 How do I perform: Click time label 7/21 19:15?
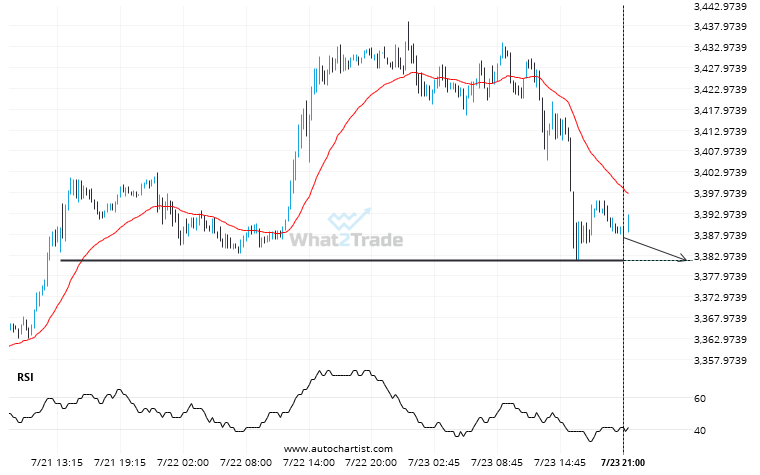click(120, 462)
